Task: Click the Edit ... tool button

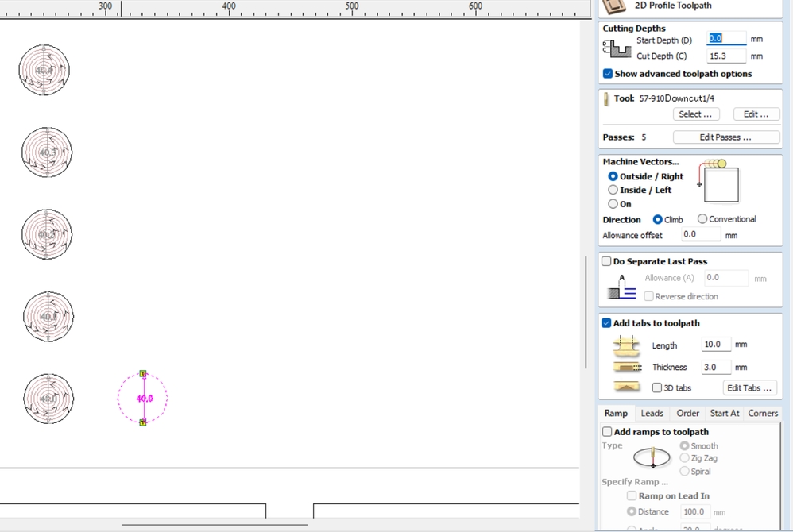Action: click(756, 114)
